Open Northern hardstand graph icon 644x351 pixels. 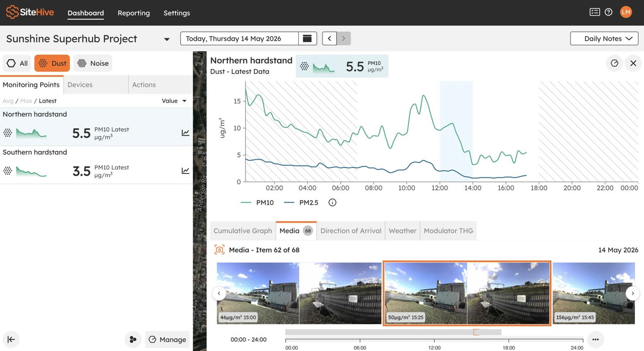[x=186, y=133]
